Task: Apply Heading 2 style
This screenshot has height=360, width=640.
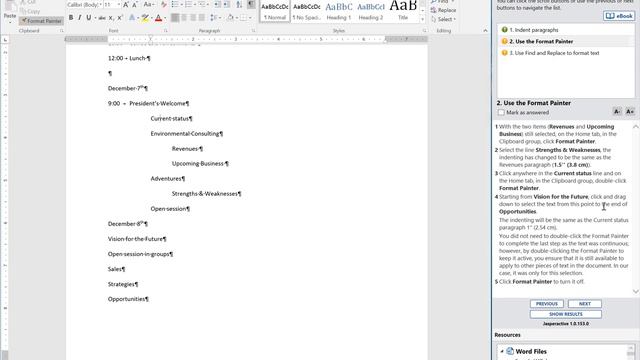Action: (371, 11)
